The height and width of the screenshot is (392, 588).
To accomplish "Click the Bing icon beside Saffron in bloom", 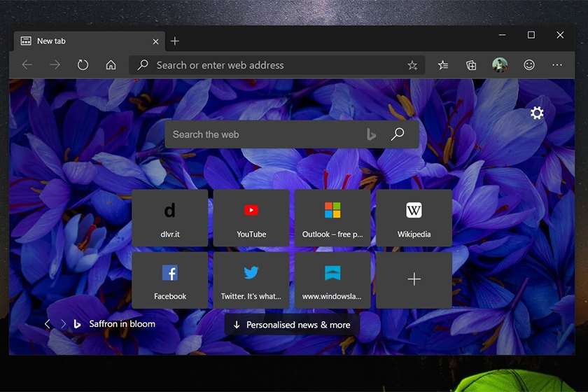I will 77,324.
